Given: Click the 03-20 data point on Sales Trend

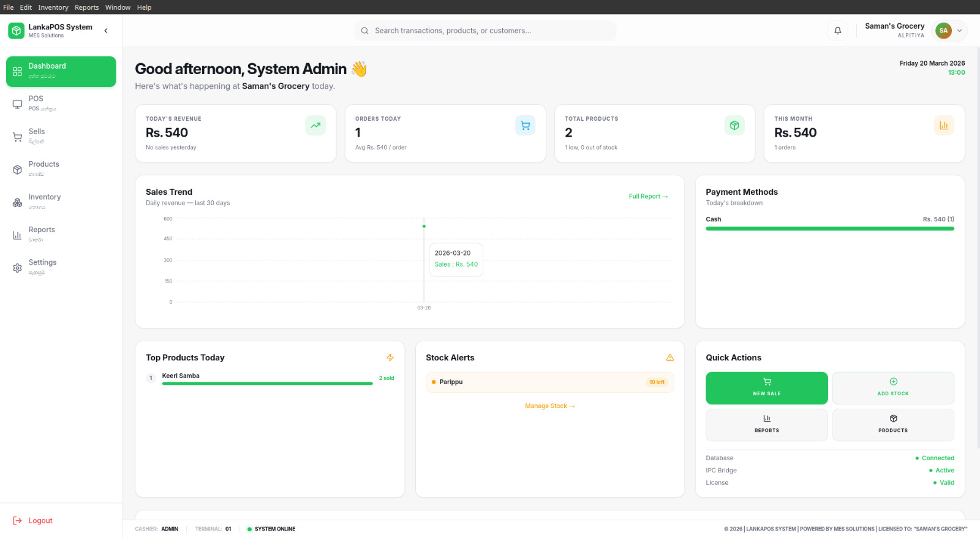Looking at the screenshot, I should 424,226.
